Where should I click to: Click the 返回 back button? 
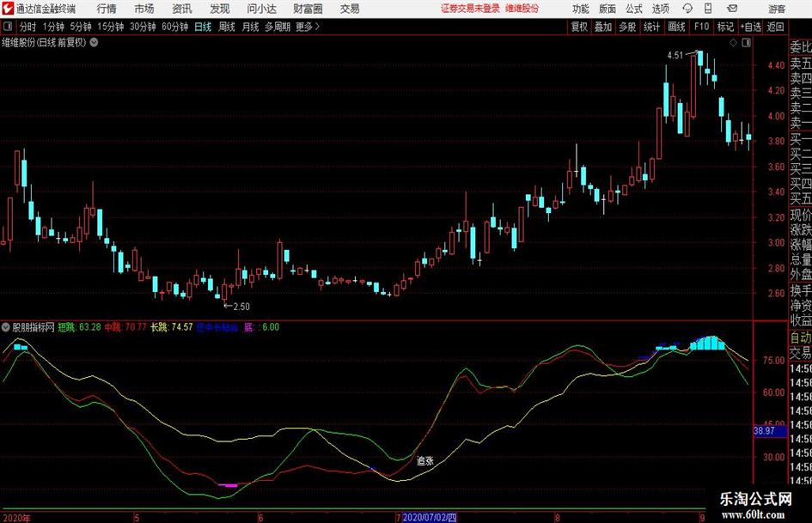775,27
